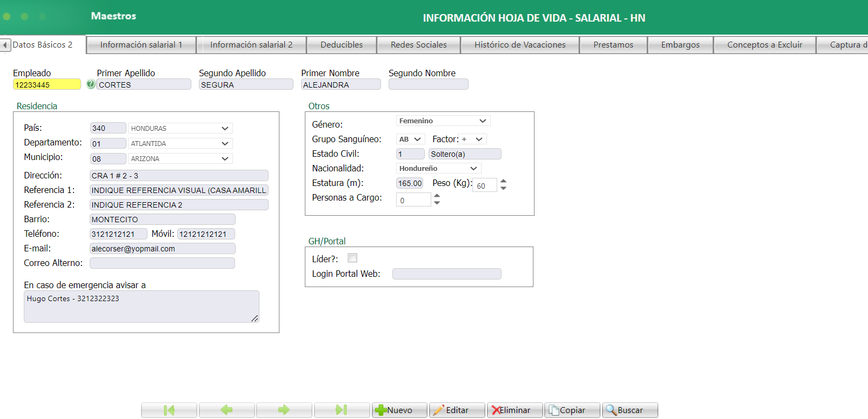Open the País dropdown showing HONDURAS
The image size is (868, 419).
(181, 128)
